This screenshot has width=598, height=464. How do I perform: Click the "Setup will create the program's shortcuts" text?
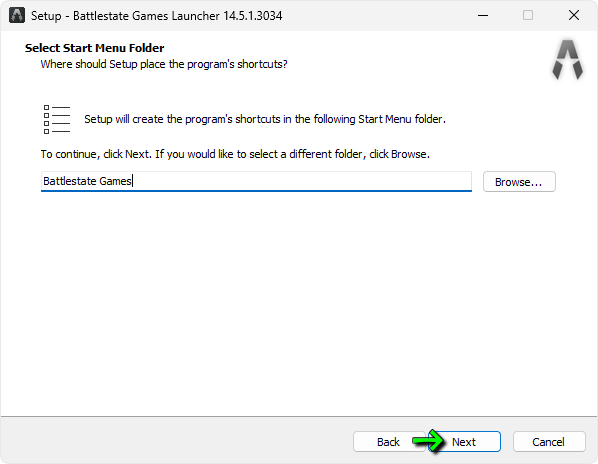pos(265,119)
